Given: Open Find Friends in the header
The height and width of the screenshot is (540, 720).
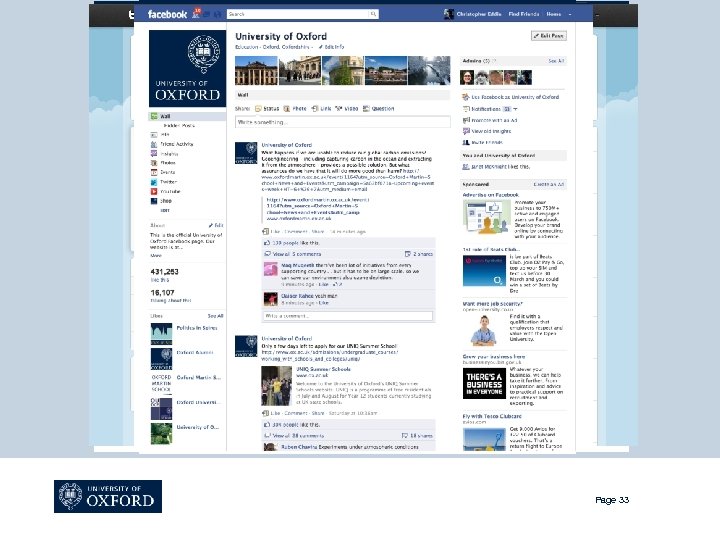Looking at the screenshot, I should (523, 14).
